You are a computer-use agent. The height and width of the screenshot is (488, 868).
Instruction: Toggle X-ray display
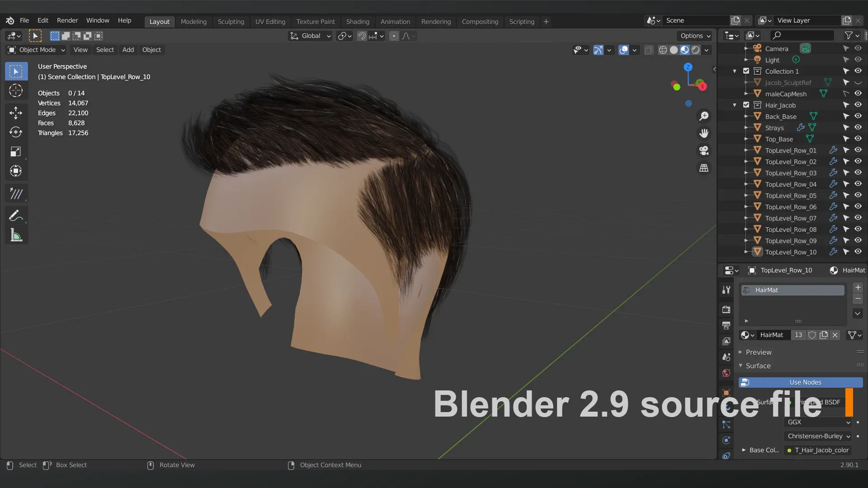pos(649,50)
